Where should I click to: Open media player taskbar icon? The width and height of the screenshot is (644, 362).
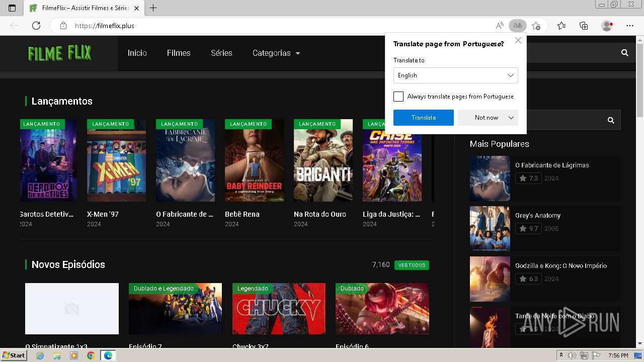pyautogui.click(x=74, y=355)
